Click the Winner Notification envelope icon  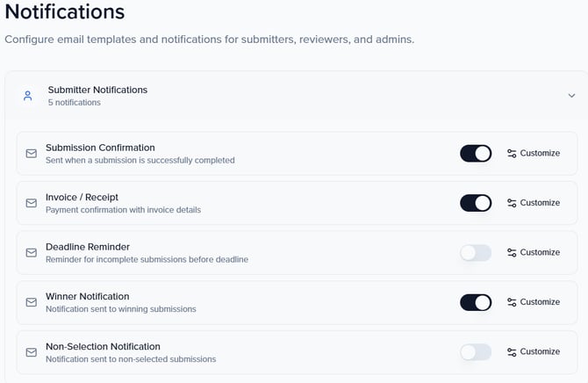pos(32,302)
